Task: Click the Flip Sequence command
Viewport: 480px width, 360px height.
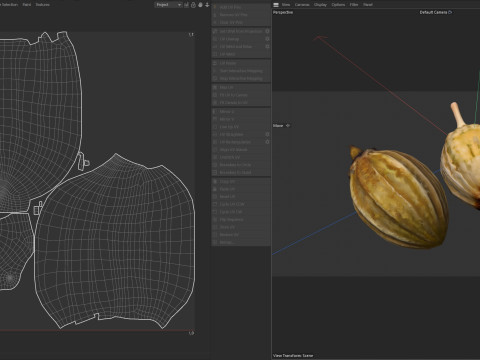Action: click(241, 220)
